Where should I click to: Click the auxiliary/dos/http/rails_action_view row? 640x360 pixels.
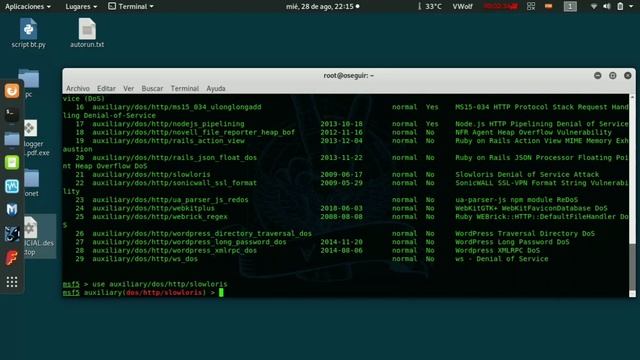click(345, 140)
